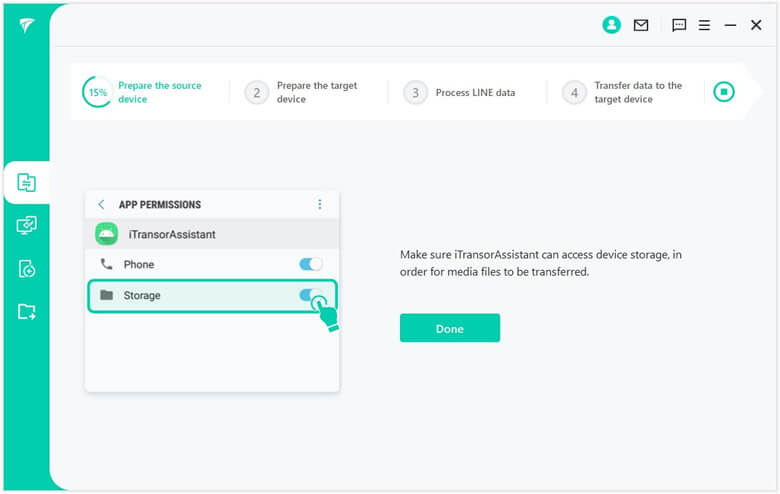Open the App Permissions three-dot menu

[x=320, y=204]
